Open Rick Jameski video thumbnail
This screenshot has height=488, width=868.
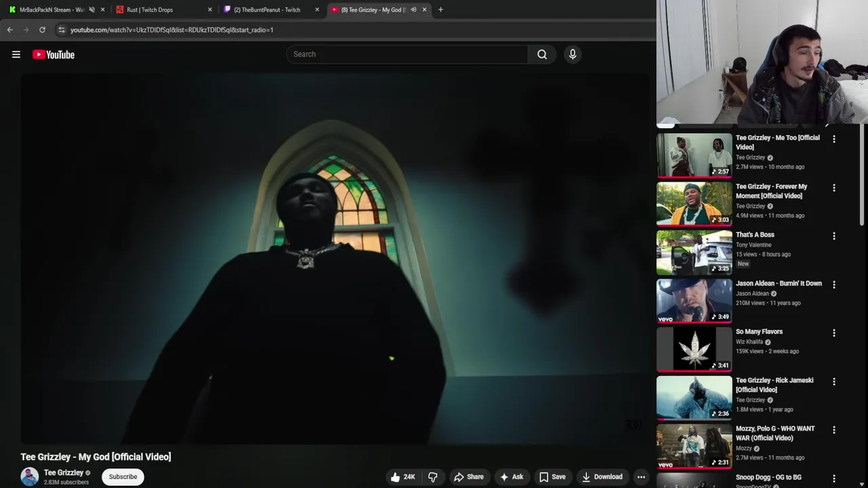coord(694,398)
